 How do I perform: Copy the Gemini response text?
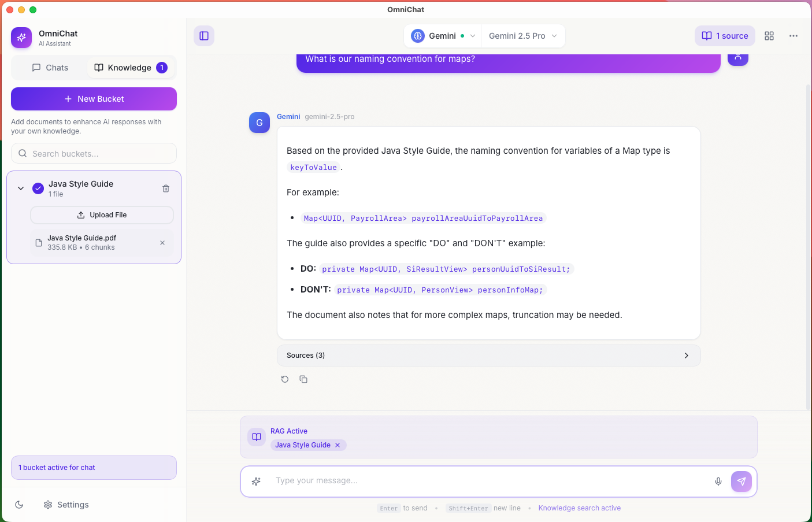point(303,379)
